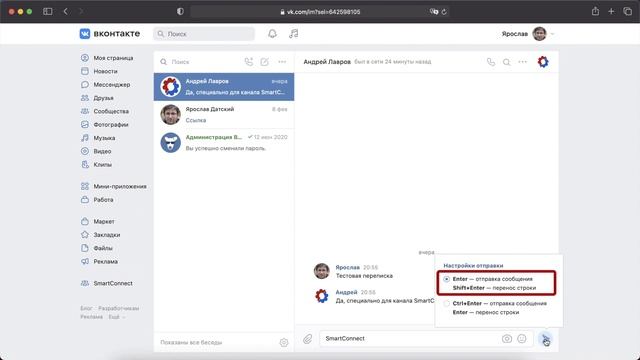Screen dimensions: 640x360
Task: Open Ярослав profile avatar in header
Action: pyautogui.click(x=539, y=34)
